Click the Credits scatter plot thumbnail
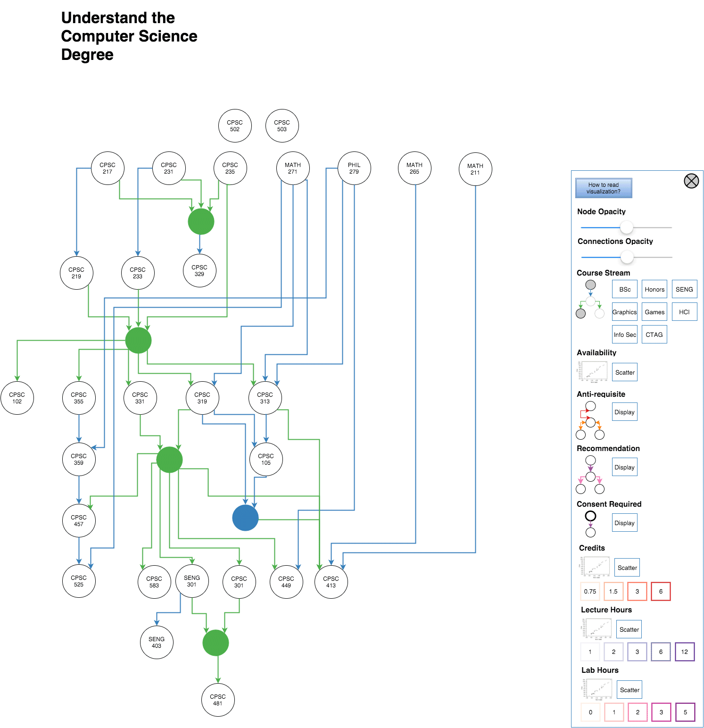The image size is (704, 728). (595, 567)
